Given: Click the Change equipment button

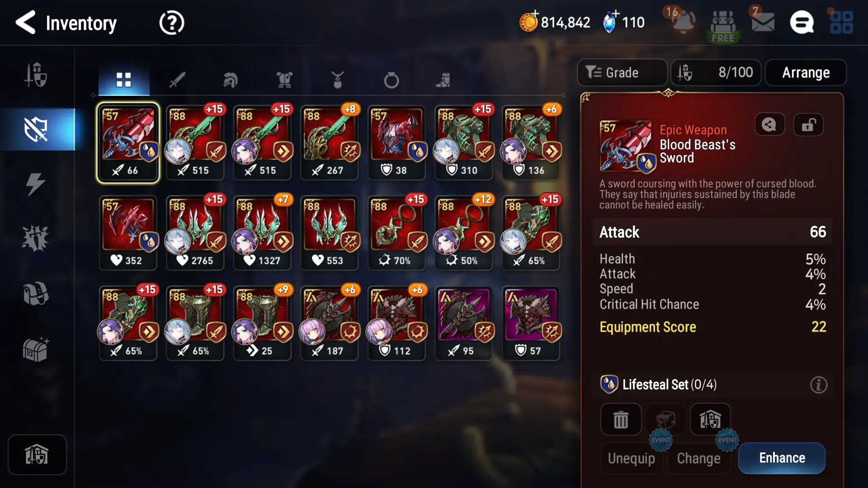Looking at the screenshot, I should point(698,458).
